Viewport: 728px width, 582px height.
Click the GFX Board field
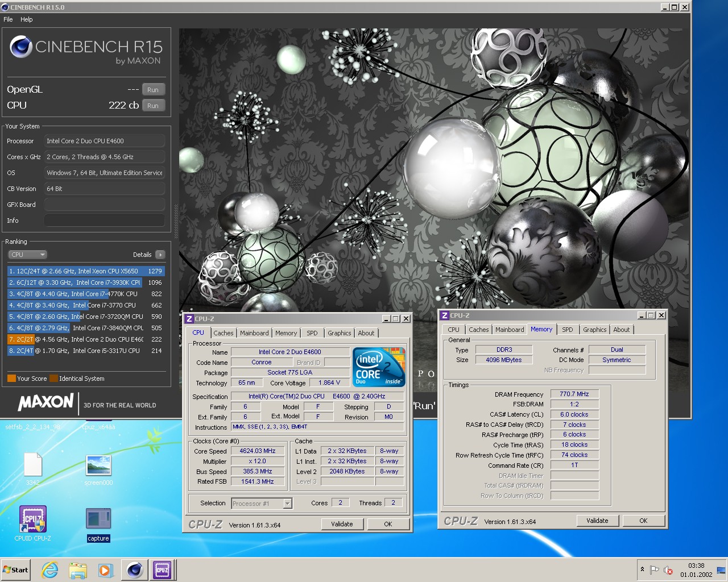105,205
